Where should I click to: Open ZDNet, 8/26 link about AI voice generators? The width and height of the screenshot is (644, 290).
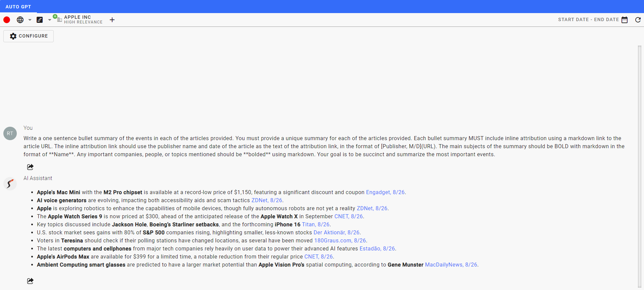pyautogui.click(x=267, y=200)
